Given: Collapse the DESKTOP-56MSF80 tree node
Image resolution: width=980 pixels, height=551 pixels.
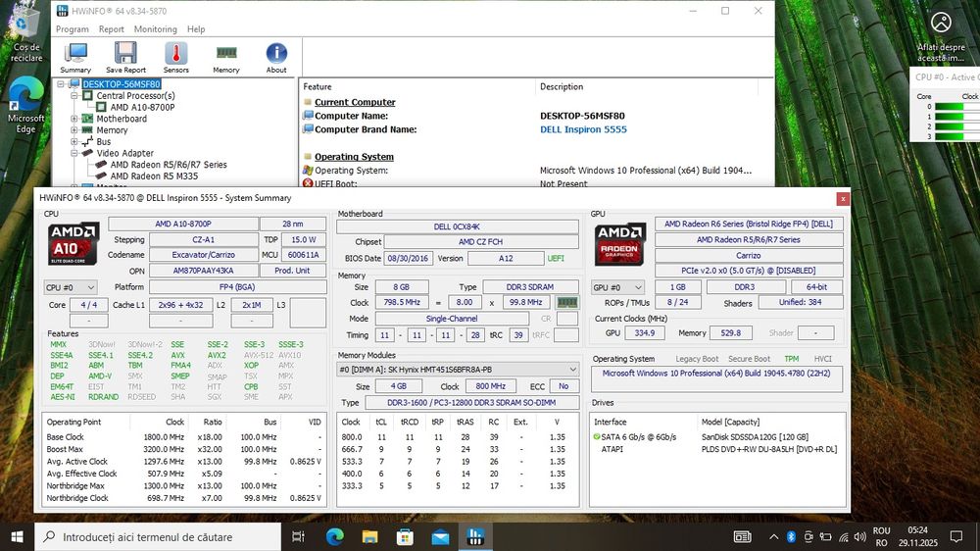Looking at the screenshot, I should (61, 83).
